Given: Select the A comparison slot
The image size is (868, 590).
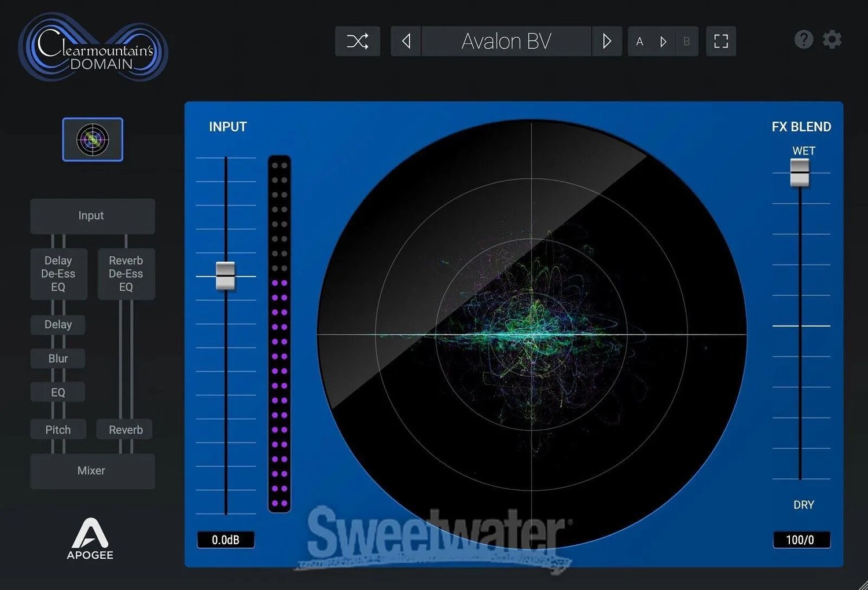Looking at the screenshot, I should click(639, 42).
